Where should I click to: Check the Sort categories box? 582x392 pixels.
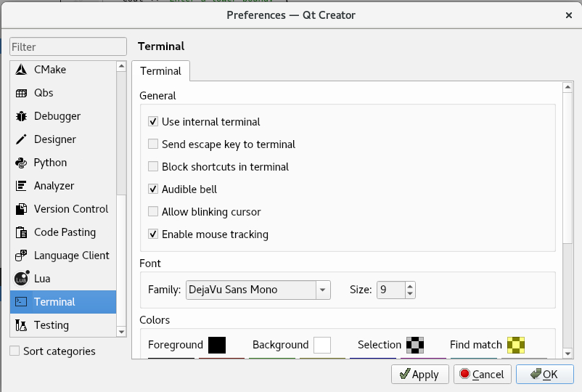tap(15, 351)
